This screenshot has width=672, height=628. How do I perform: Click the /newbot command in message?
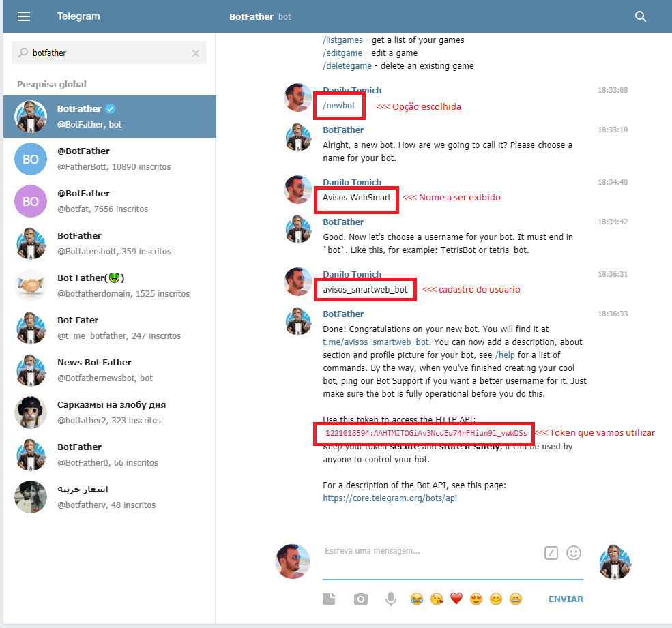tap(339, 106)
